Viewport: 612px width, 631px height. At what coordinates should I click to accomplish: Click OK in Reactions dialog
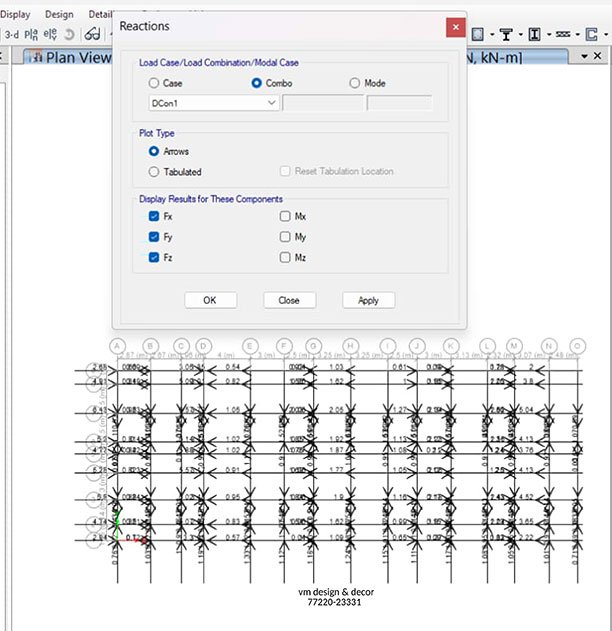(210, 300)
